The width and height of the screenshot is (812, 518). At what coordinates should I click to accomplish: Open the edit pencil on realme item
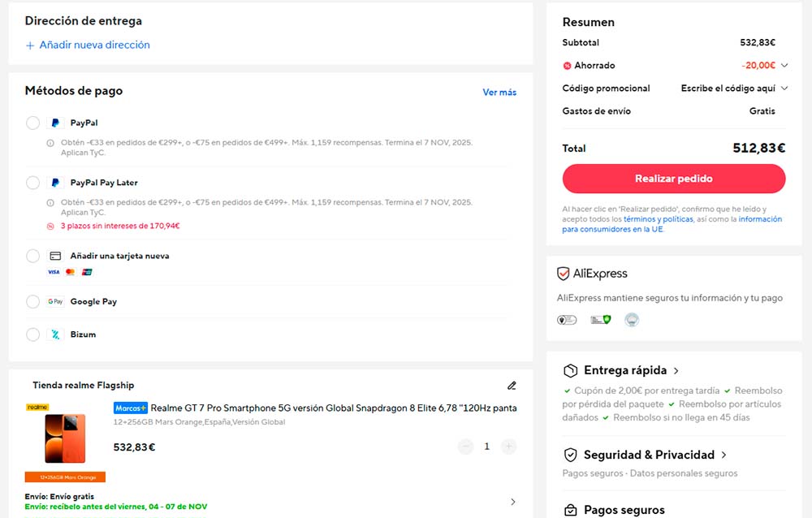tap(512, 385)
